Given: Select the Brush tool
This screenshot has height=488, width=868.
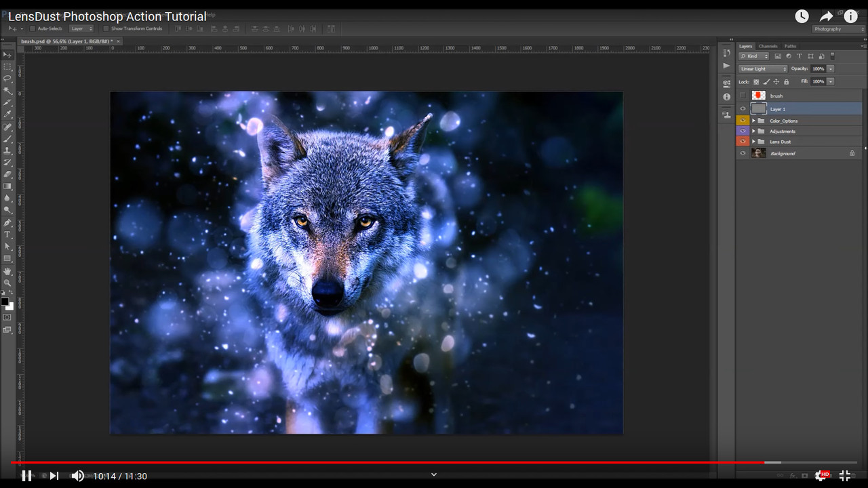Looking at the screenshot, I should [7, 139].
